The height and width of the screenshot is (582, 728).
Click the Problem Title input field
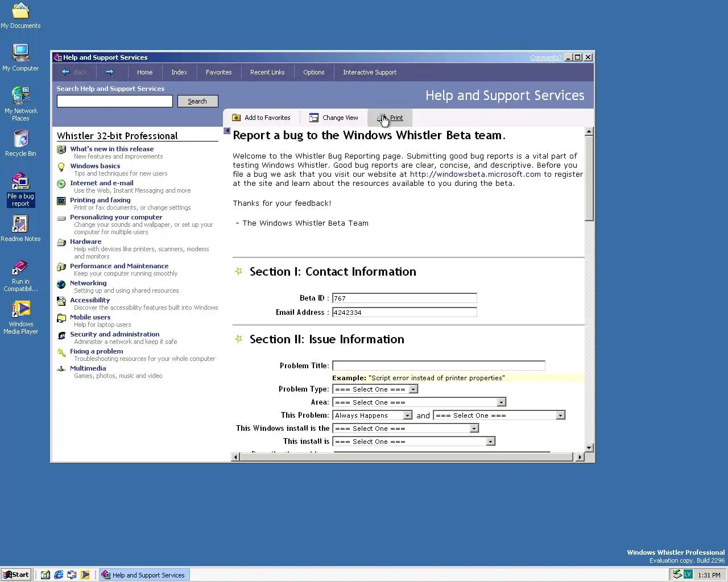pyautogui.click(x=439, y=365)
